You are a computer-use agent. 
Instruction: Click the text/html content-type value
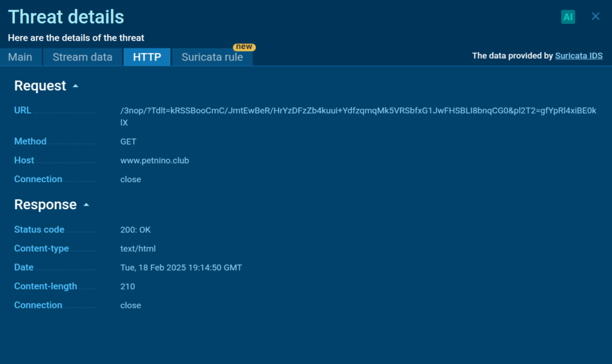click(138, 249)
